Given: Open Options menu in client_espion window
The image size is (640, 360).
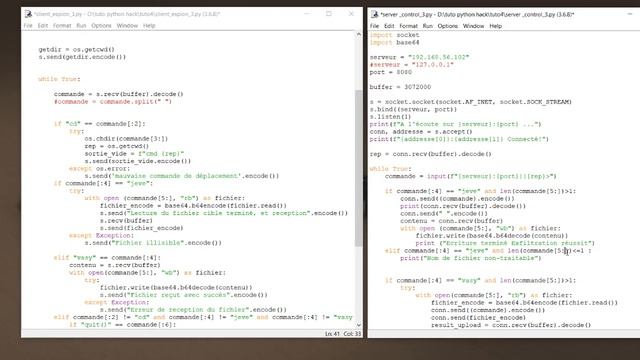Looking at the screenshot, I should (101, 25).
